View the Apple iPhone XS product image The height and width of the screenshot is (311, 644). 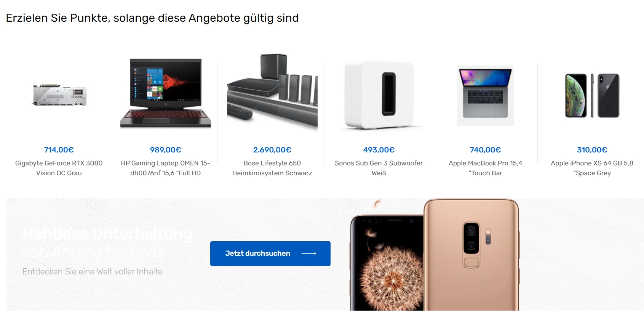tap(592, 95)
